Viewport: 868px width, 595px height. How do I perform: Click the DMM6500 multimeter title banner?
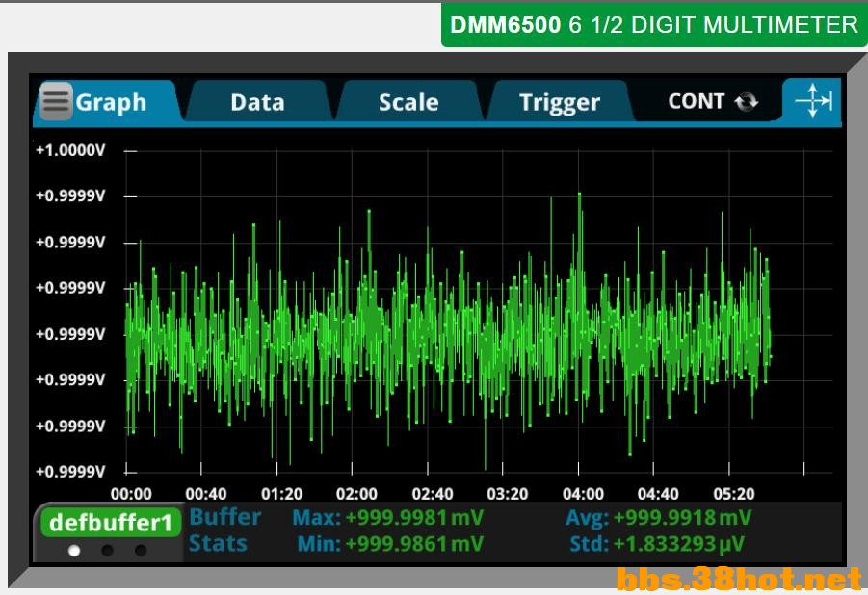click(653, 24)
